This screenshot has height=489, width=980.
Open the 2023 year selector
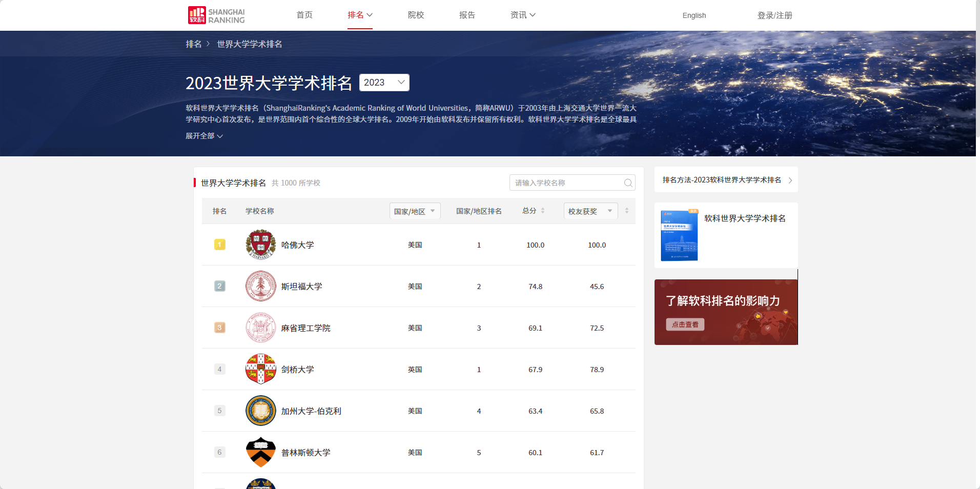click(384, 83)
